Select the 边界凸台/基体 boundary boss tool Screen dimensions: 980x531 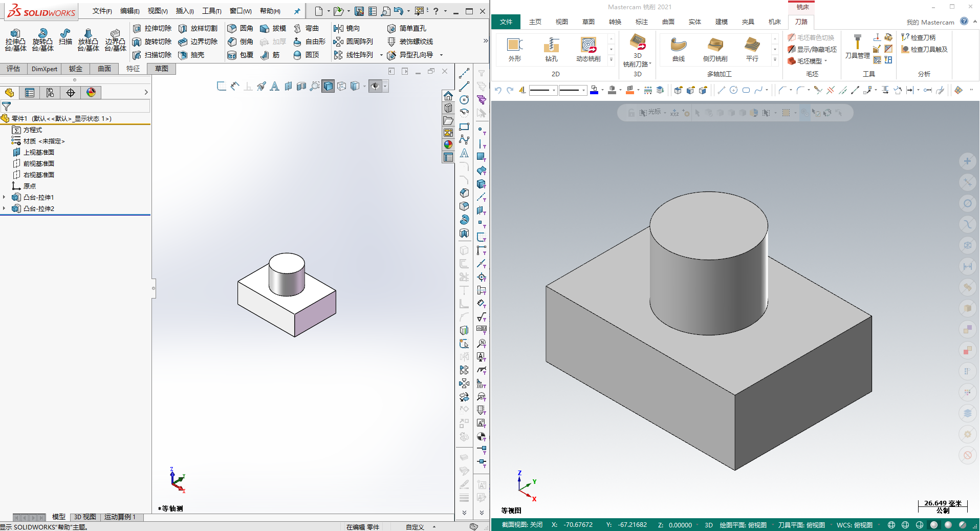coord(115,40)
